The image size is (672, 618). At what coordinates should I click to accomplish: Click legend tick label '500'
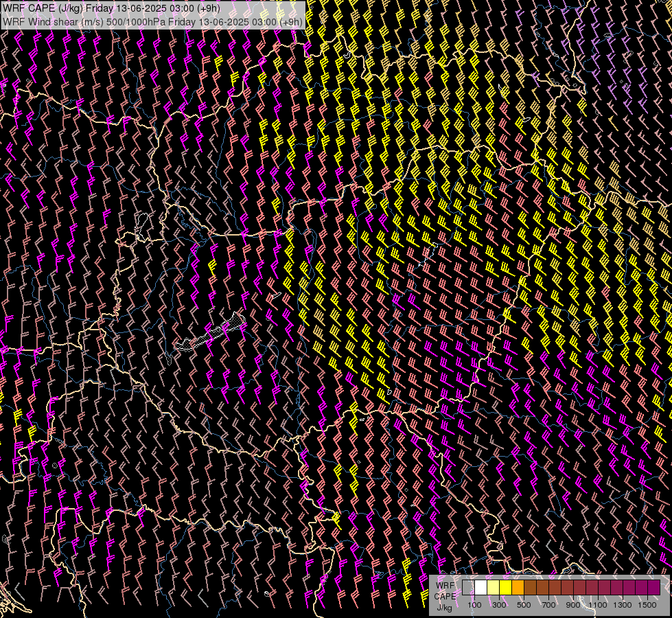[x=524, y=605]
